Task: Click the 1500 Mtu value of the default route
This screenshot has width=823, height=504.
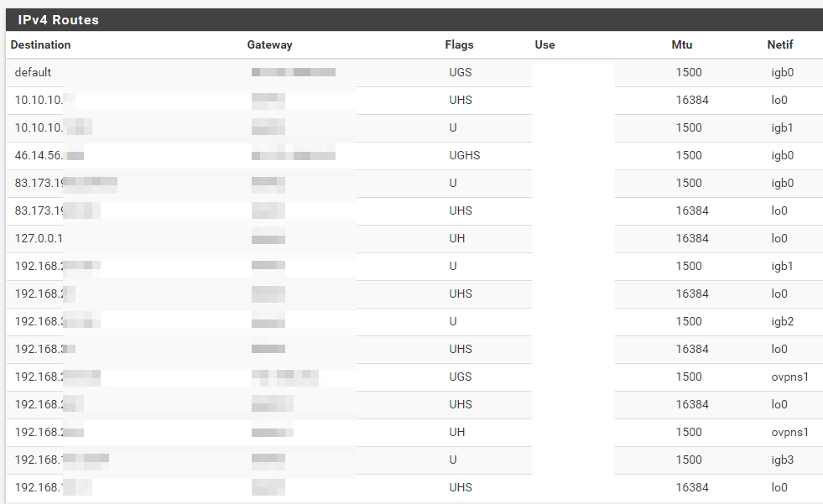Action: coord(688,72)
